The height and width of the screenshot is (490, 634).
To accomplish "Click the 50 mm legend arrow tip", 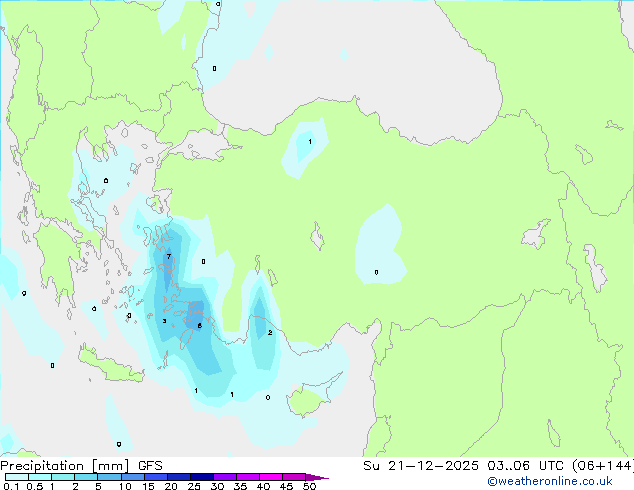I will click(317, 478).
